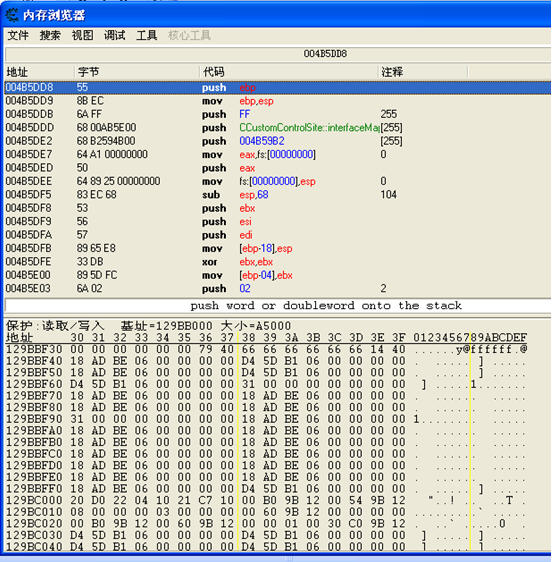Viewport: 552px width, 562px height.
Task: Select row 004B5DDD push CCustomControlSite
Action: click(278, 128)
